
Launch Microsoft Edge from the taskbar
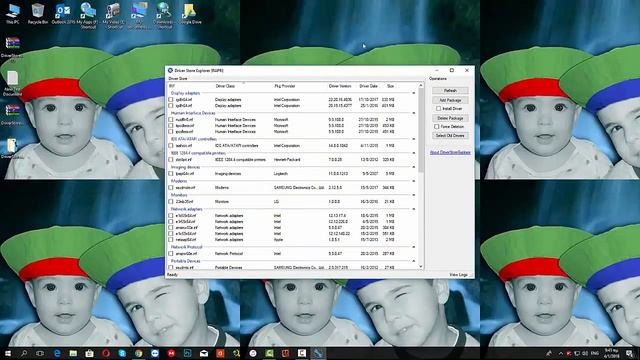(x=57, y=353)
